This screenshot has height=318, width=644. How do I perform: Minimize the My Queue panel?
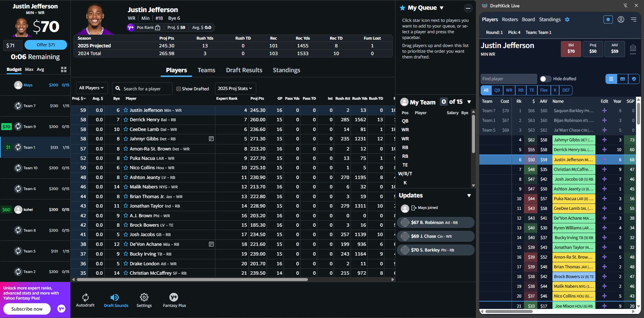pyautogui.click(x=468, y=8)
